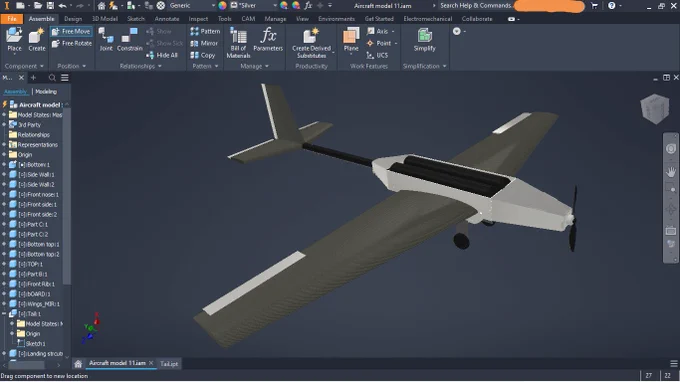Select the Pan hand tool in navigation bar
The width and height of the screenshot is (680, 382).
point(671,172)
